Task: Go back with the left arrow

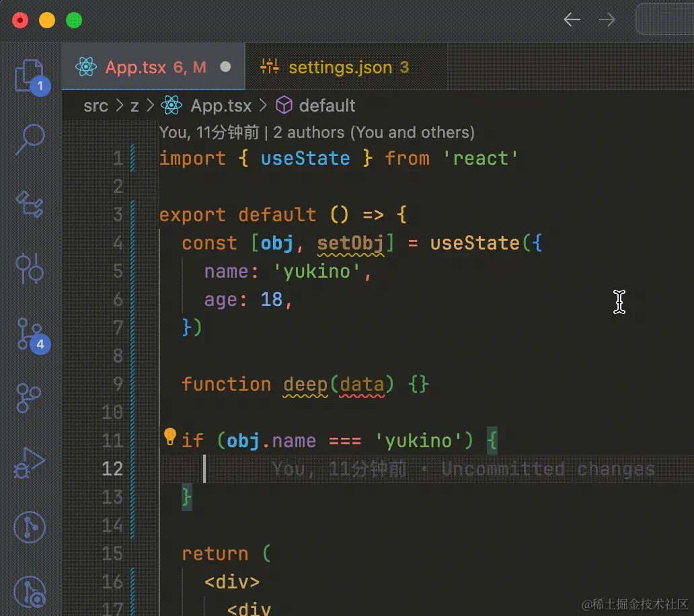Action: 572,20
